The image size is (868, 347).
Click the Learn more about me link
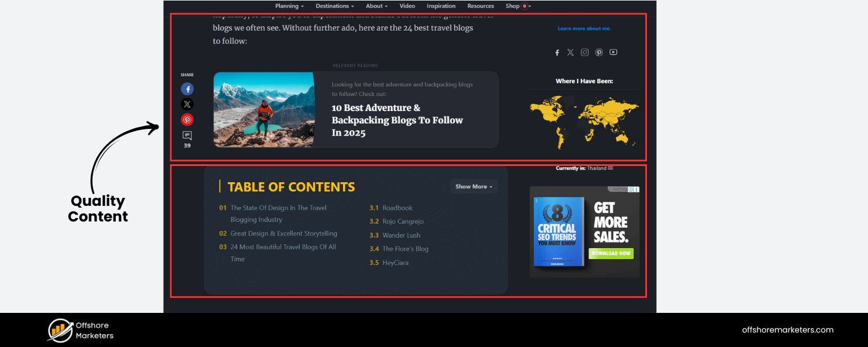pos(584,28)
